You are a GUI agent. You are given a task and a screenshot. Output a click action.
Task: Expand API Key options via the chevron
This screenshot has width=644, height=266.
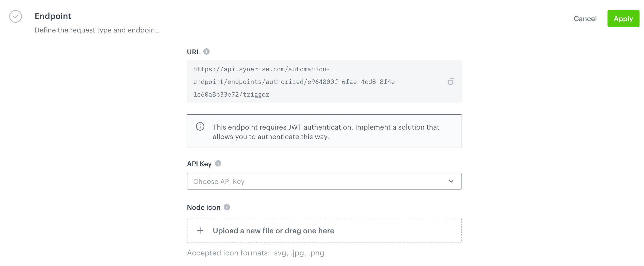451,181
